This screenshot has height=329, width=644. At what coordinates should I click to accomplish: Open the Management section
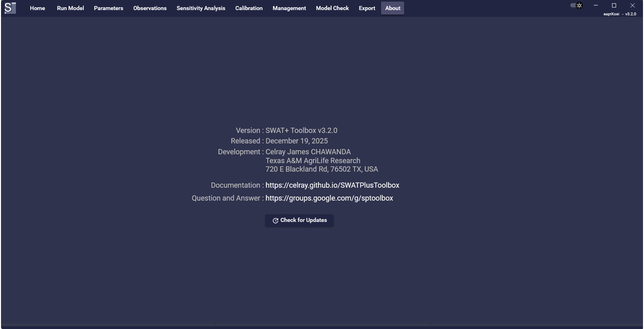point(289,8)
